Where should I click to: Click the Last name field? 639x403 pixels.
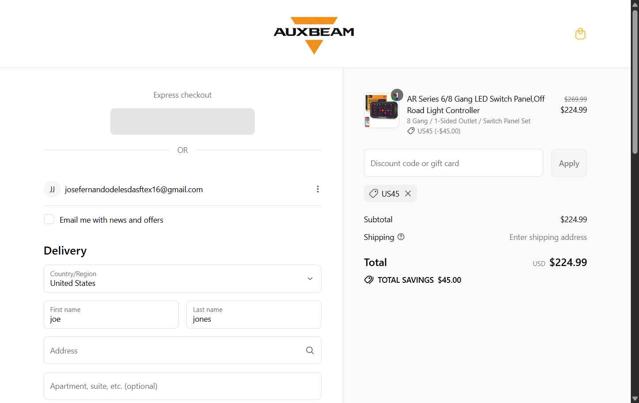pos(254,315)
